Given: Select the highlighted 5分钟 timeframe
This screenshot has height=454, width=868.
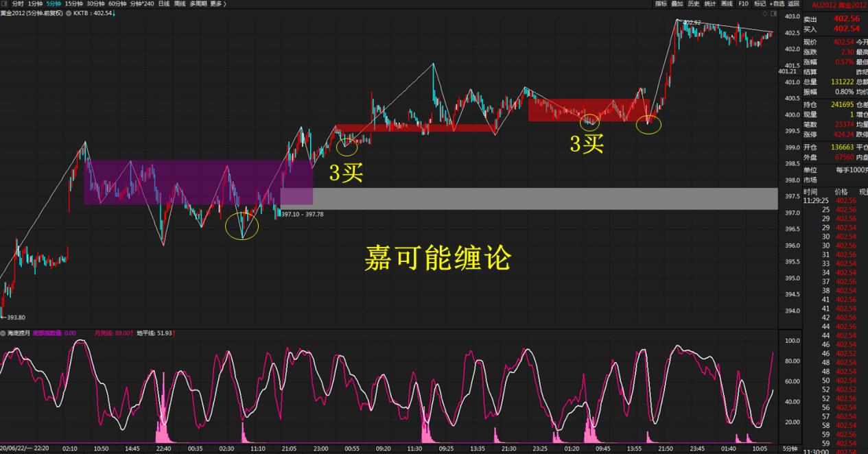Looking at the screenshot, I should [x=54, y=3].
